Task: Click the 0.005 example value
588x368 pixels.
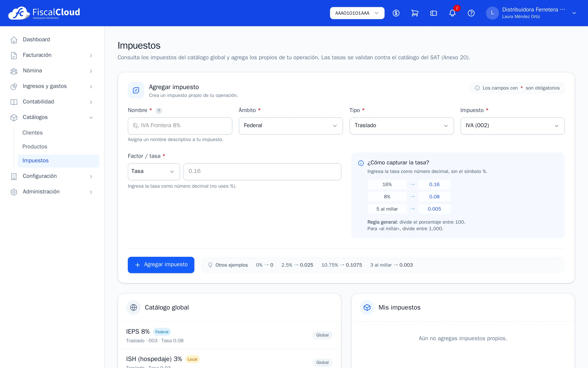Action: [x=434, y=209]
